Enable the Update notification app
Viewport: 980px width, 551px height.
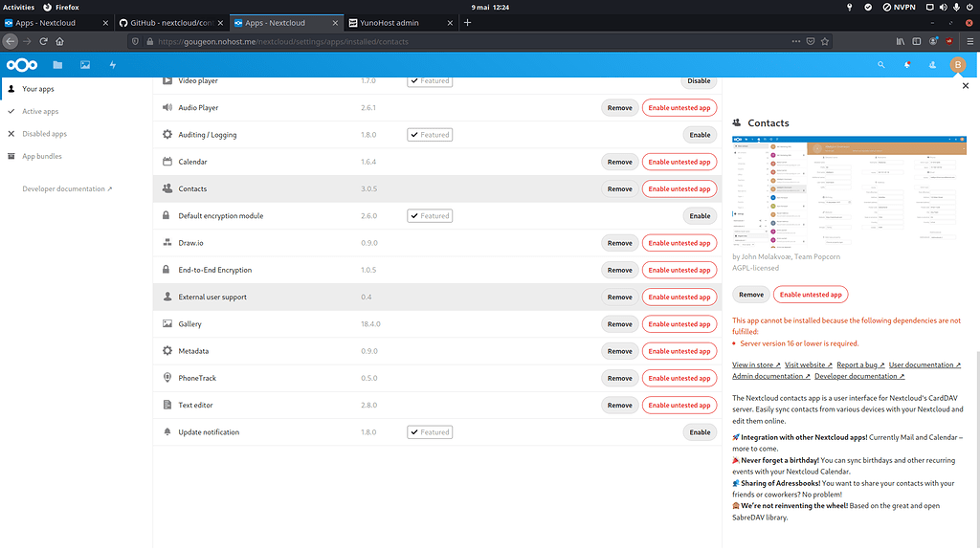pyautogui.click(x=700, y=432)
